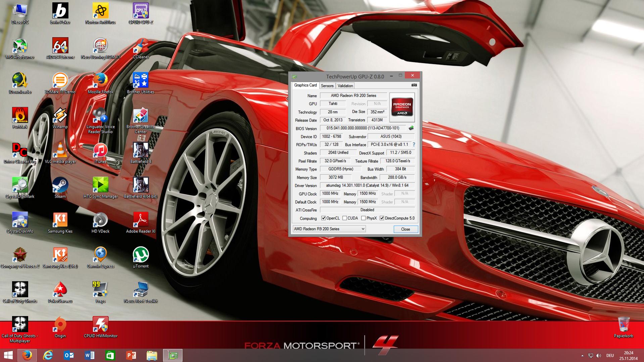The height and width of the screenshot is (362, 644).
Task: Click the DEU input language indicator
Action: point(610,356)
